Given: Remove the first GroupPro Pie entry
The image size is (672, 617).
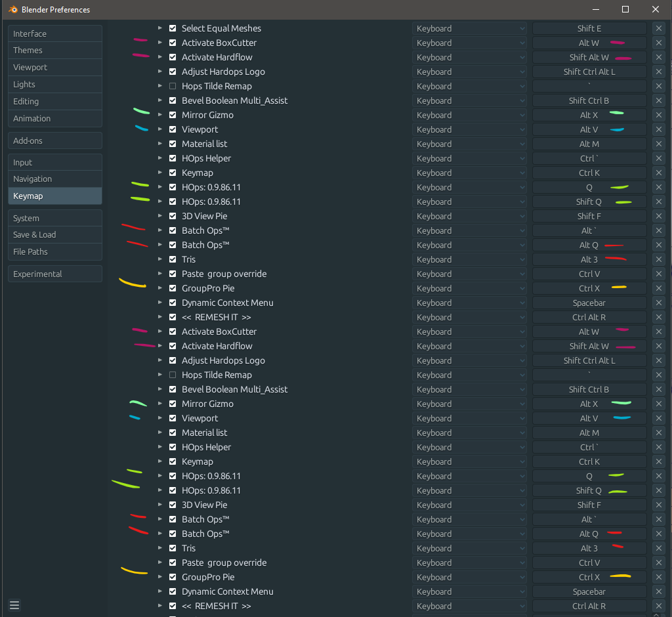Looking at the screenshot, I should pos(659,289).
